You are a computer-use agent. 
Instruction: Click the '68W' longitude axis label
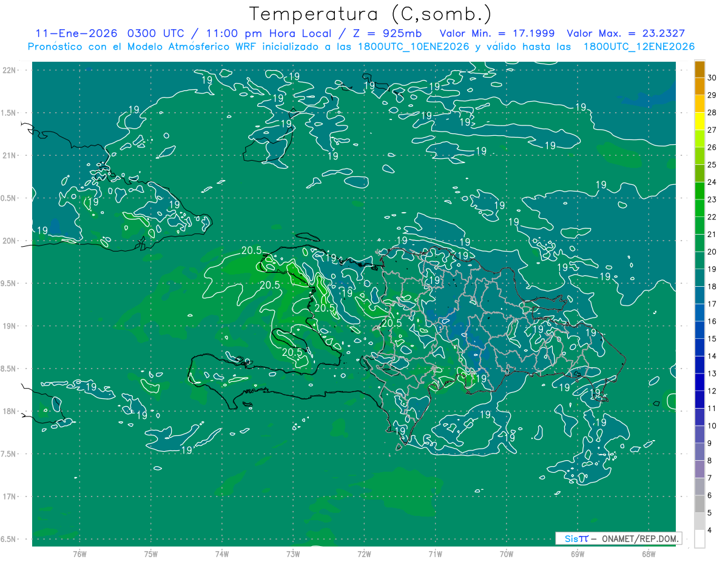click(649, 554)
